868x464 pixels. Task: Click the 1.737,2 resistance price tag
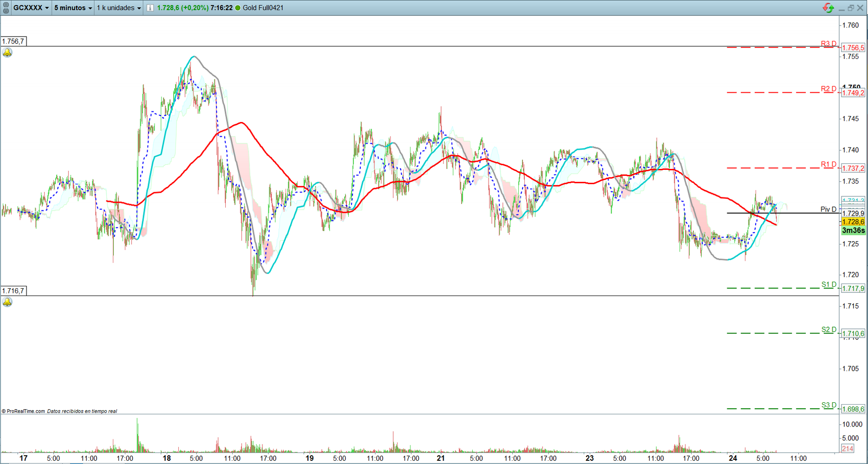(853, 168)
